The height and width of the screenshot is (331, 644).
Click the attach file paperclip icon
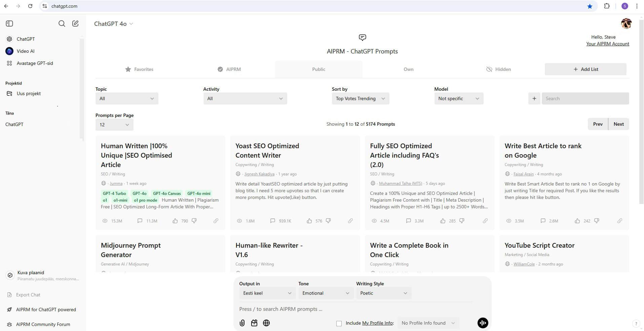pyautogui.click(x=242, y=323)
